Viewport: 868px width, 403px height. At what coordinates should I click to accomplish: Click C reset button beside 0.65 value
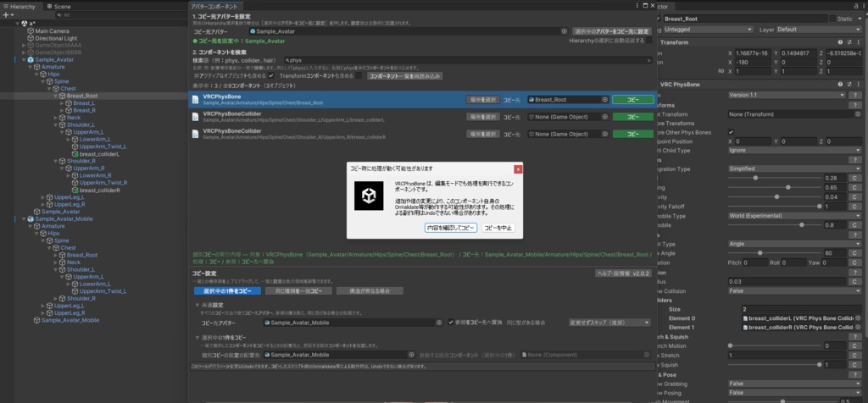854,187
